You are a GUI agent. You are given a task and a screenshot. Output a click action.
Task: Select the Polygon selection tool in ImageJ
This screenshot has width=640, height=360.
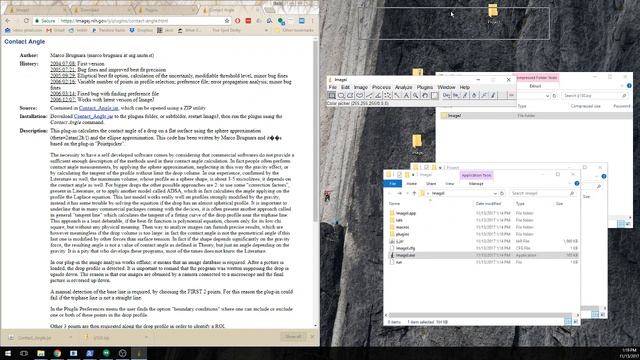(350, 96)
